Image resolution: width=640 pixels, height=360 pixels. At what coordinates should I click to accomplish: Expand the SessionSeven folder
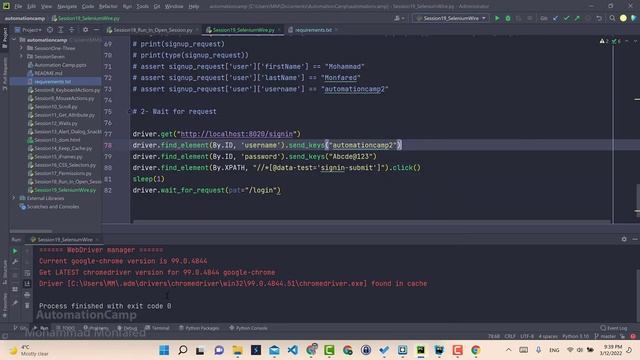[22, 56]
